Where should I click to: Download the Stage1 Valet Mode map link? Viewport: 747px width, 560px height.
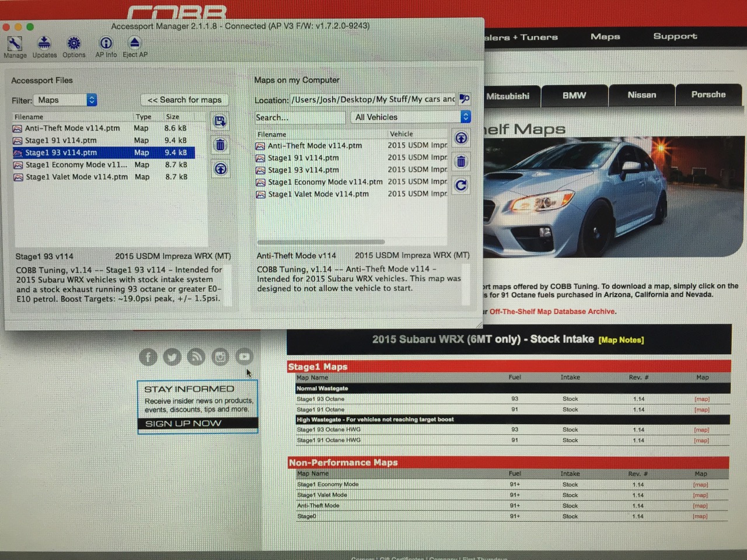click(700, 495)
